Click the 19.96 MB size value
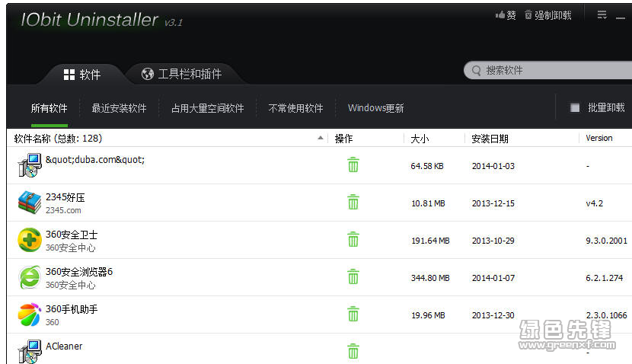This screenshot has width=632, height=364. pos(428,315)
